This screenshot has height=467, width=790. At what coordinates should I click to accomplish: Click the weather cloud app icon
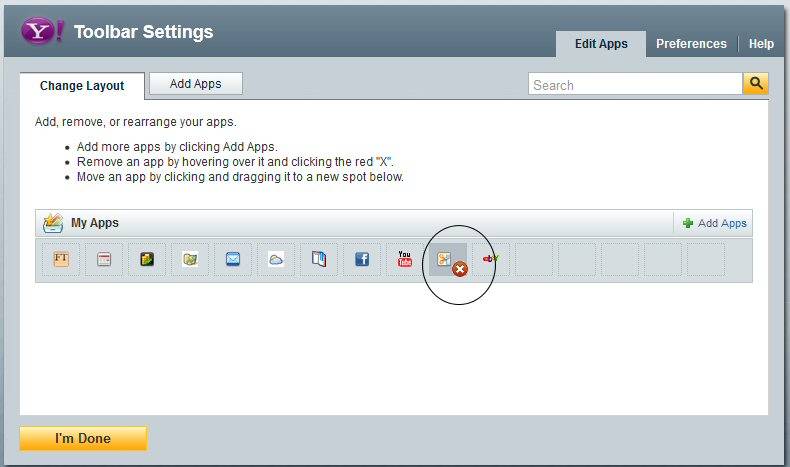click(276, 260)
